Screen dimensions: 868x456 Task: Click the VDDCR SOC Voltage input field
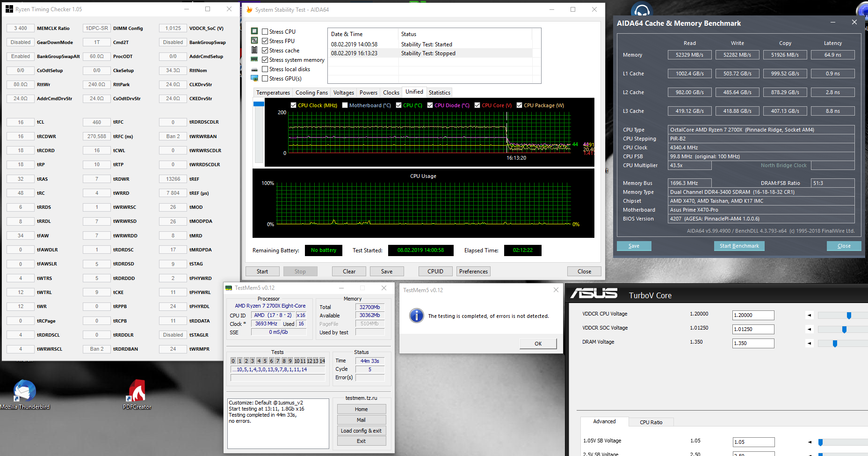pyautogui.click(x=753, y=330)
